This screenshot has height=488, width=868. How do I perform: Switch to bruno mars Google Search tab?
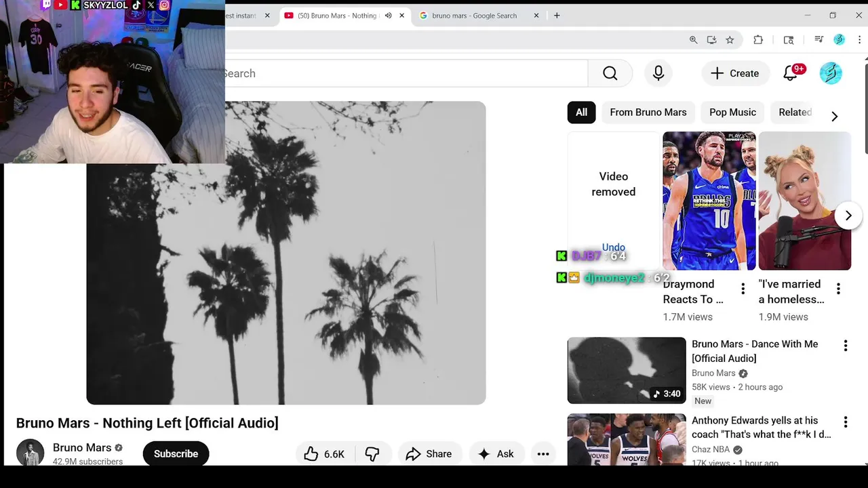pyautogui.click(x=475, y=16)
